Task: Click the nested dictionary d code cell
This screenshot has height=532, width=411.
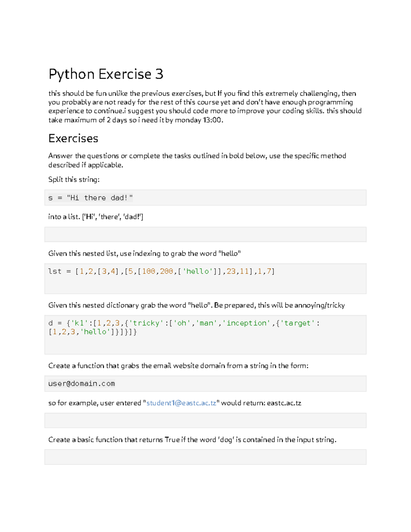Action: (x=206, y=335)
